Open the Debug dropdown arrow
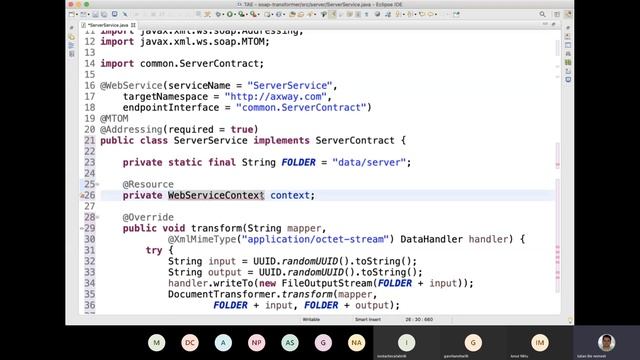Image resolution: width=640 pixels, height=360 pixels. click(x=223, y=14)
